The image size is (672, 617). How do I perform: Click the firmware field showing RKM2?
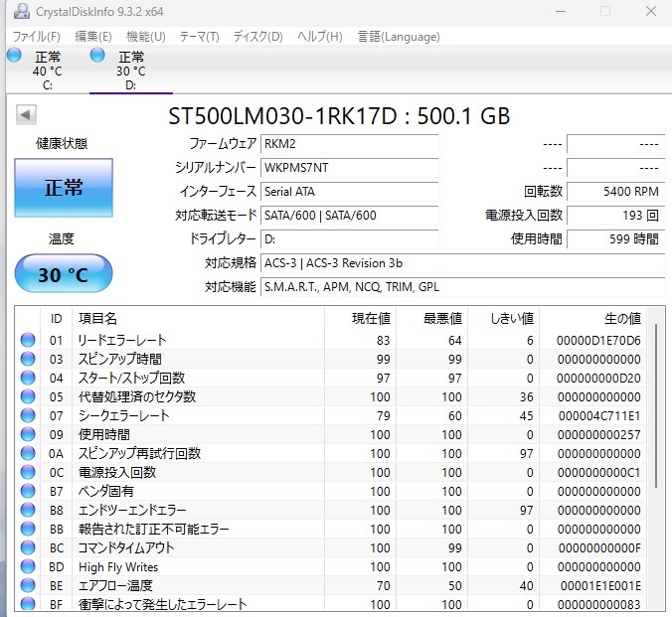click(350, 143)
